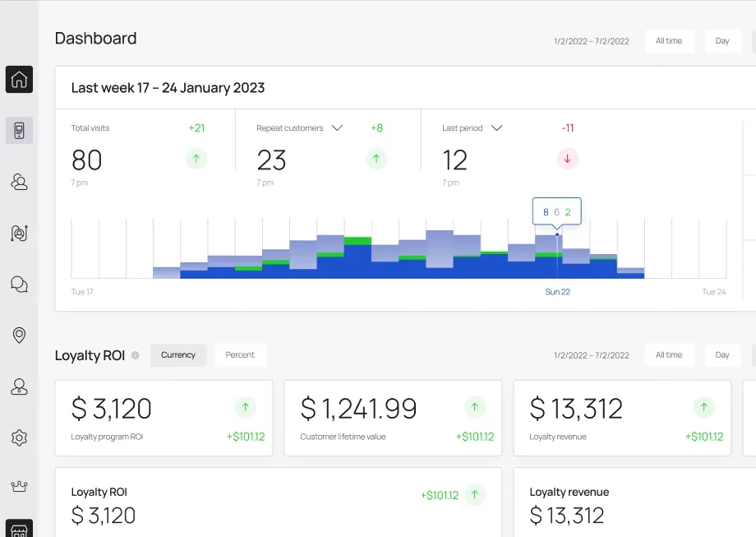Select All time in Loyalty ROI section
This screenshot has height=537, width=756.
[x=669, y=355]
